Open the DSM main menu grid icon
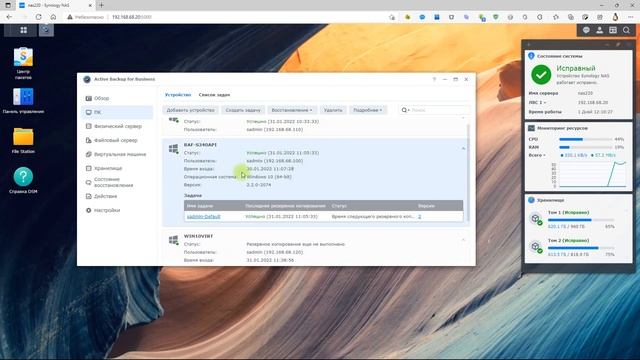 [x=24, y=30]
